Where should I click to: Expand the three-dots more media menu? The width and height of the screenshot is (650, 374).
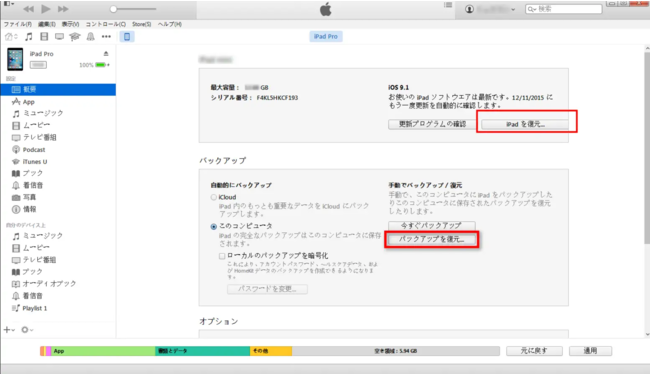click(x=106, y=37)
